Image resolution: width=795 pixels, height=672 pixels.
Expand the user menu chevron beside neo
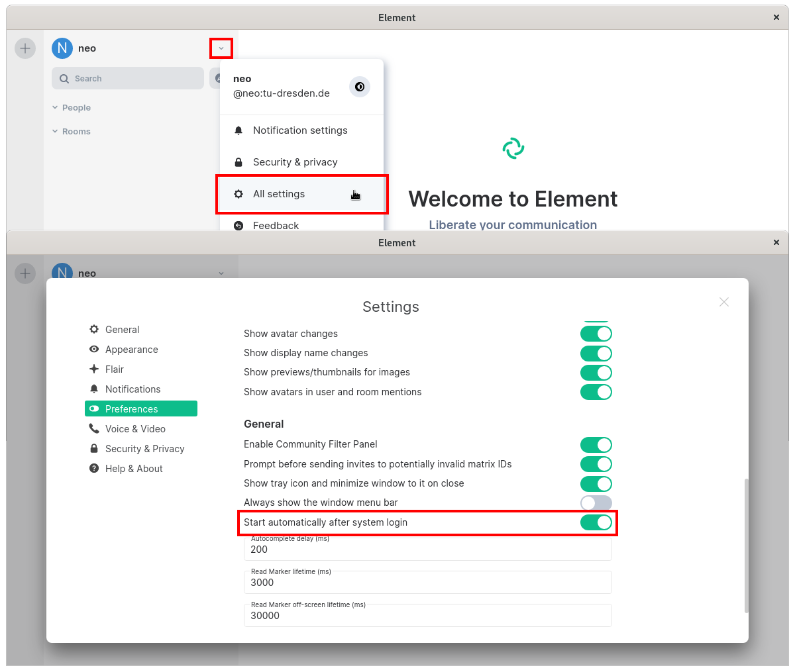(221, 48)
